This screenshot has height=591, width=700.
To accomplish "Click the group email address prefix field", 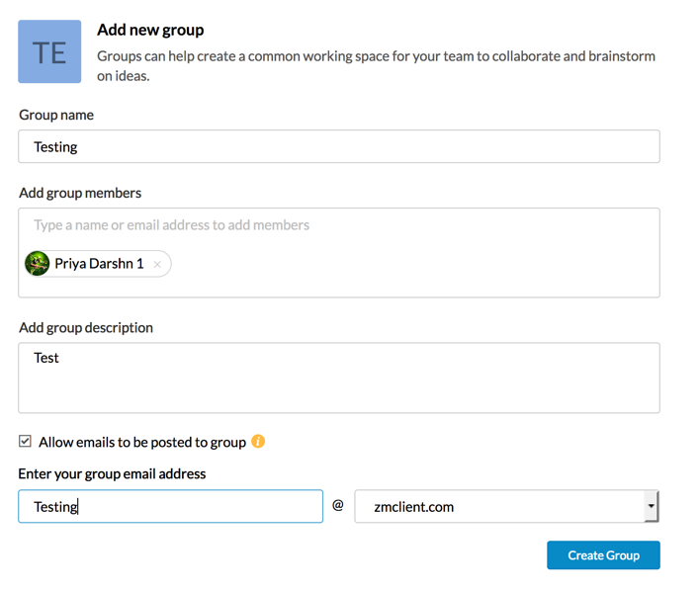I will coord(170,507).
